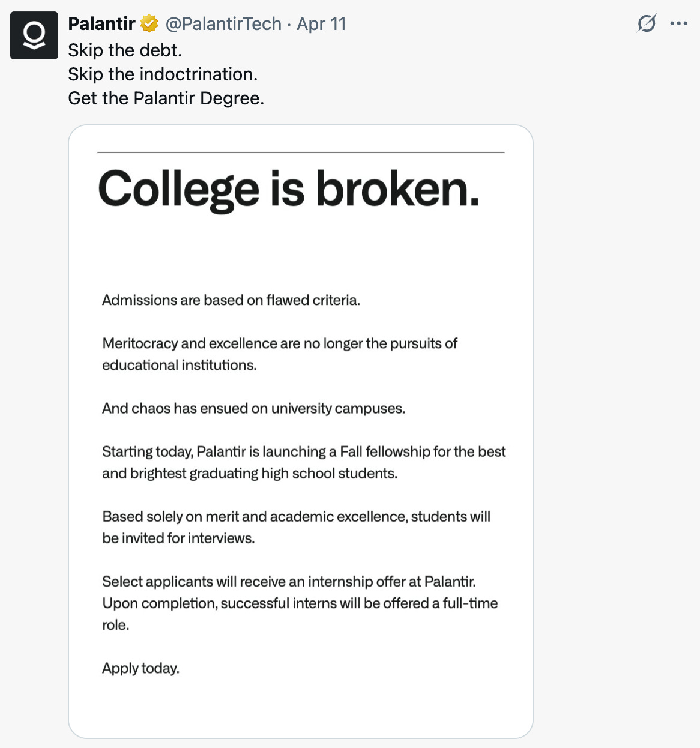Click blank space below 'Apply today.' in card

coord(300,708)
